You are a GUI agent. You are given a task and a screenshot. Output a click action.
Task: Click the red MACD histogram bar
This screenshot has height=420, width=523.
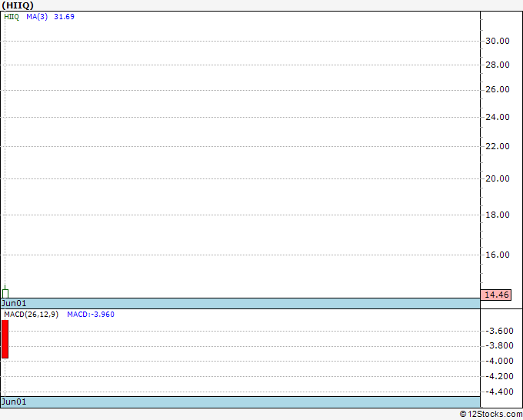coord(5,339)
